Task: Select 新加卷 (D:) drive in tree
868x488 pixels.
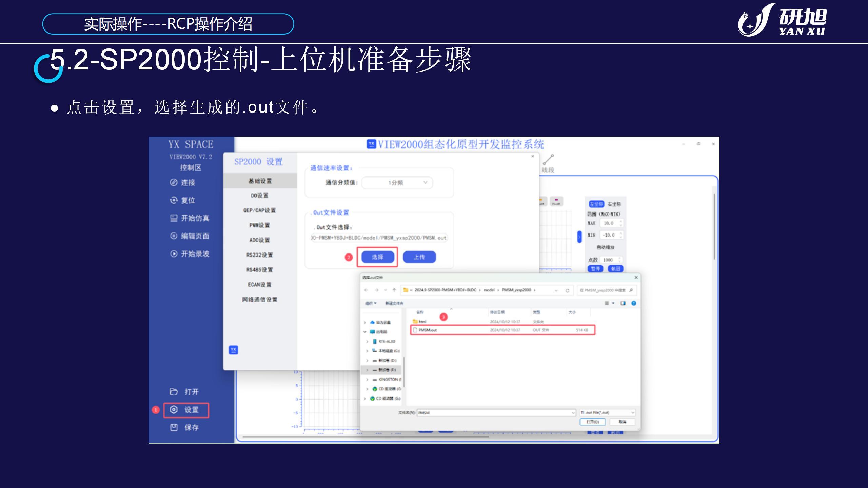Action: (385, 360)
